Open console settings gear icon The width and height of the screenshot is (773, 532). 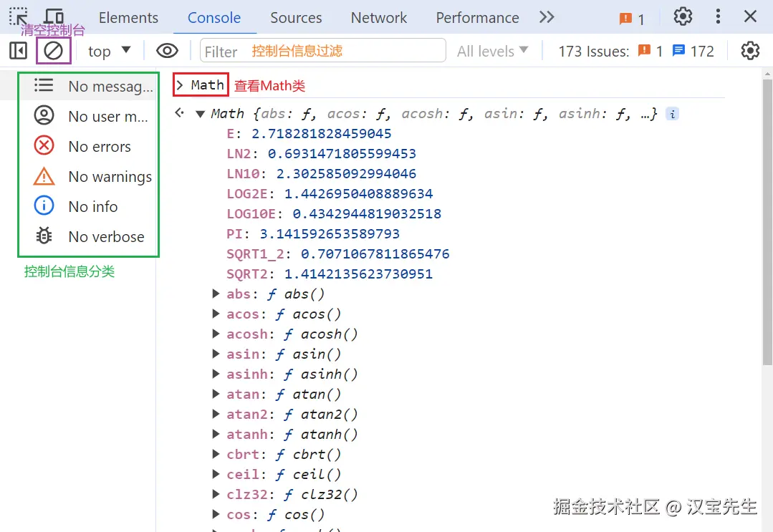click(x=750, y=50)
